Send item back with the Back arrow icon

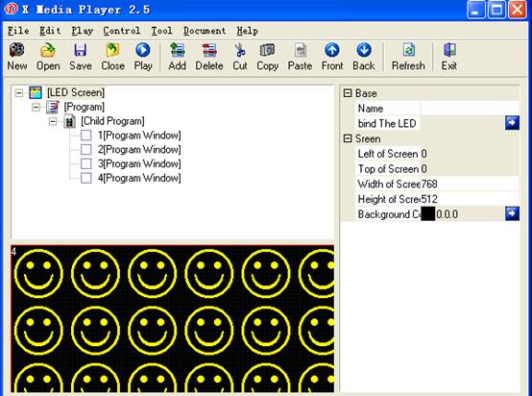pos(364,50)
